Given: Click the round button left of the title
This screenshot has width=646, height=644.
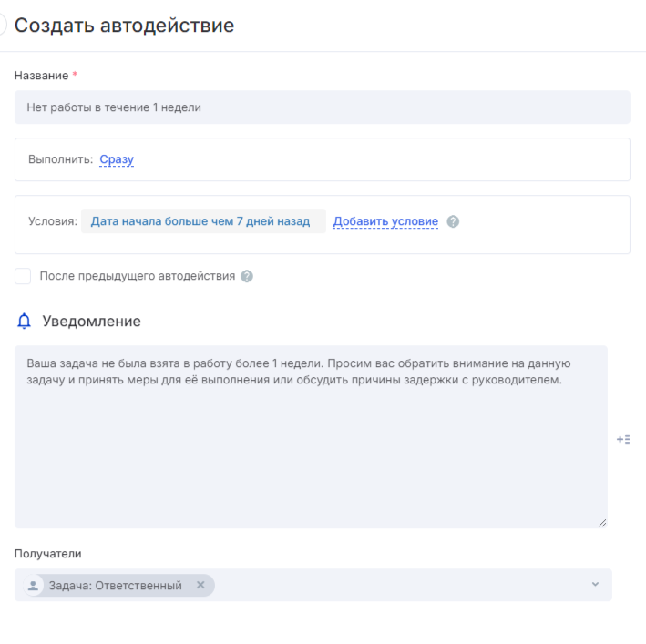Looking at the screenshot, I should coord(3,25).
